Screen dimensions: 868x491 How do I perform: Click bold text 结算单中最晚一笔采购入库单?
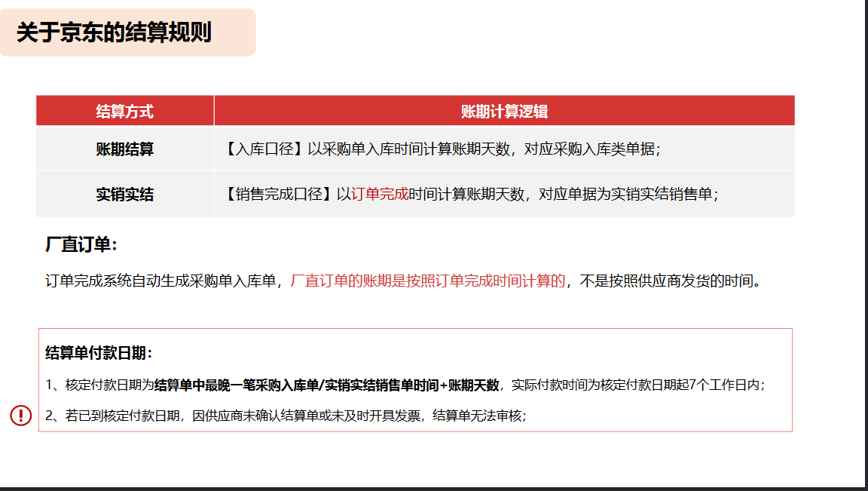tap(237, 385)
